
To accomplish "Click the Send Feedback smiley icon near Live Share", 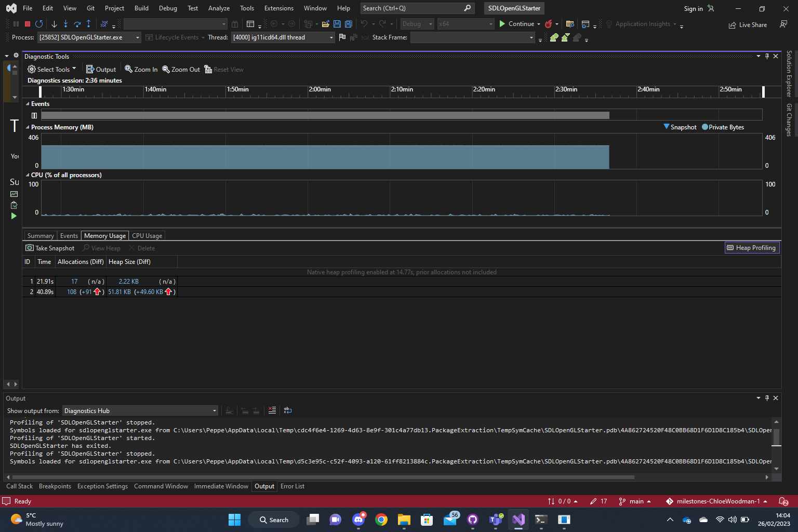I will [782, 24].
